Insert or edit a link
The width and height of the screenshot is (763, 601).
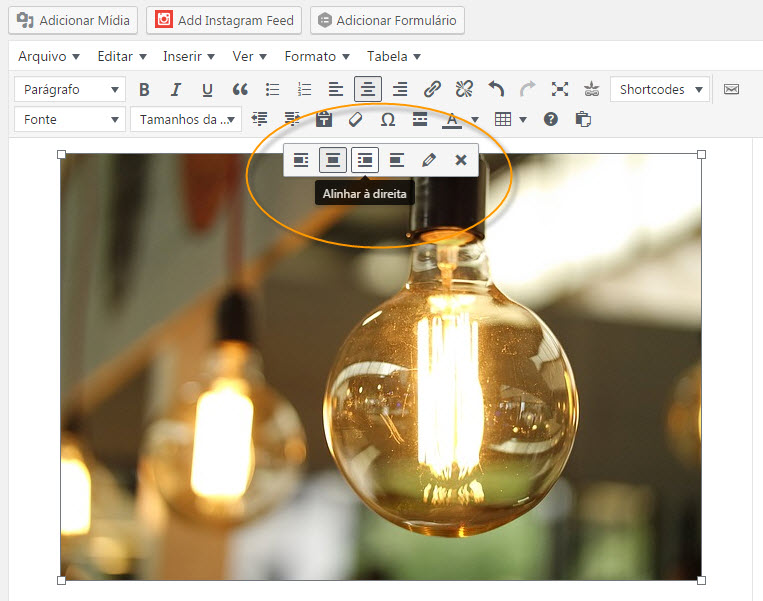432,89
